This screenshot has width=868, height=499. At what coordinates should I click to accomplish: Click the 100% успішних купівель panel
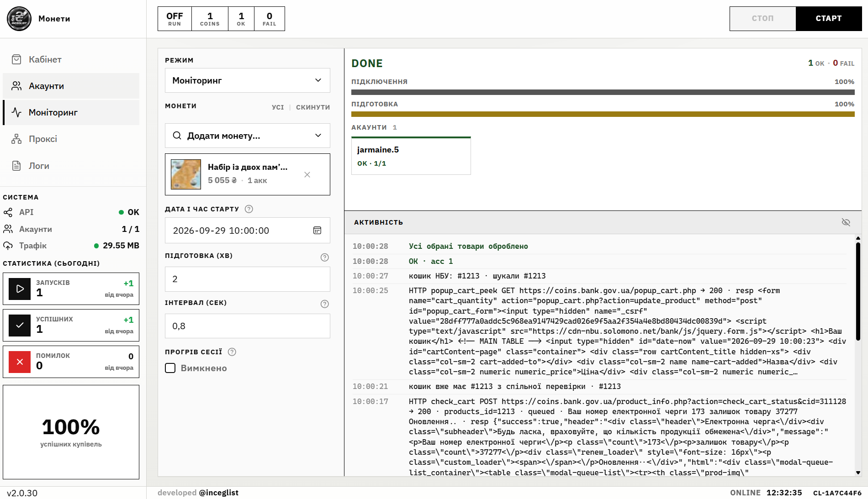tap(71, 432)
